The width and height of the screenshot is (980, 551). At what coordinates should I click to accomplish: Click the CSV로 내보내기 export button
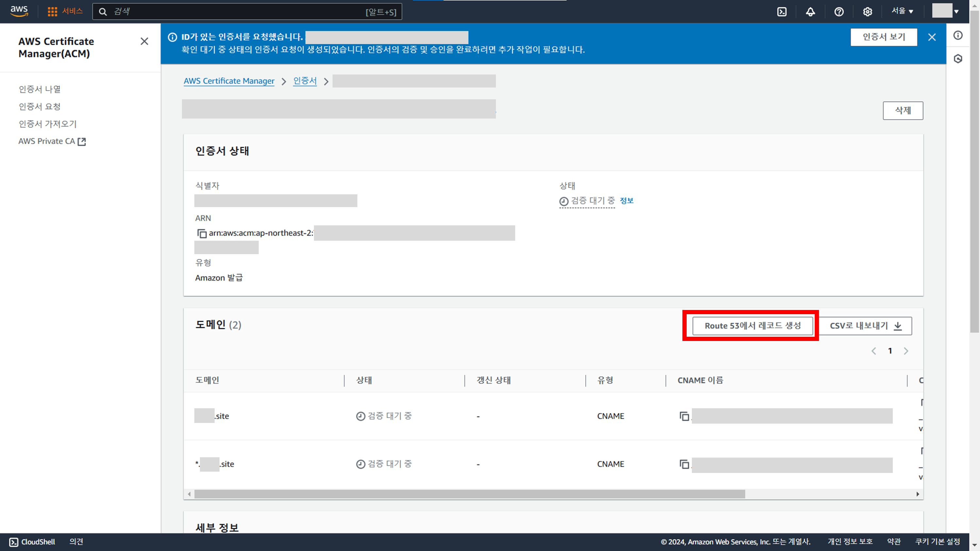(865, 326)
